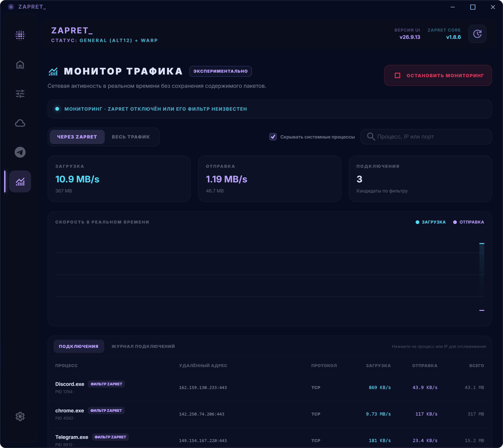Click the 9.73 MB/s download value for chrome

click(378, 414)
